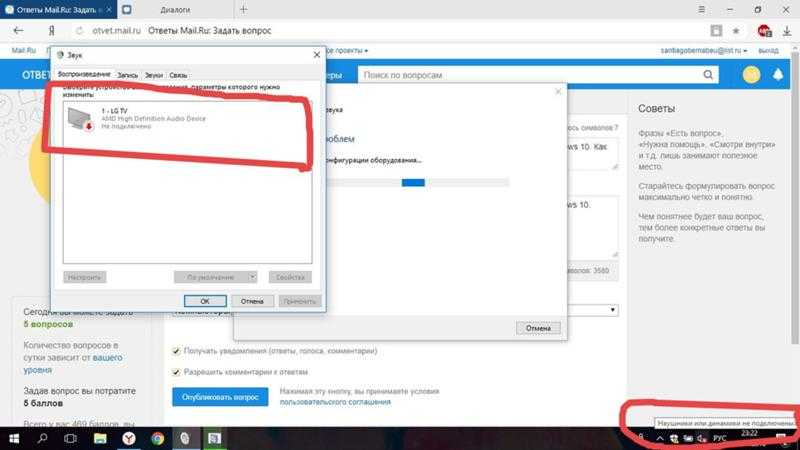This screenshot has height=450, width=800.
Task: Switch to the Звуки tab
Action: pyautogui.click(x=154, y=75)
